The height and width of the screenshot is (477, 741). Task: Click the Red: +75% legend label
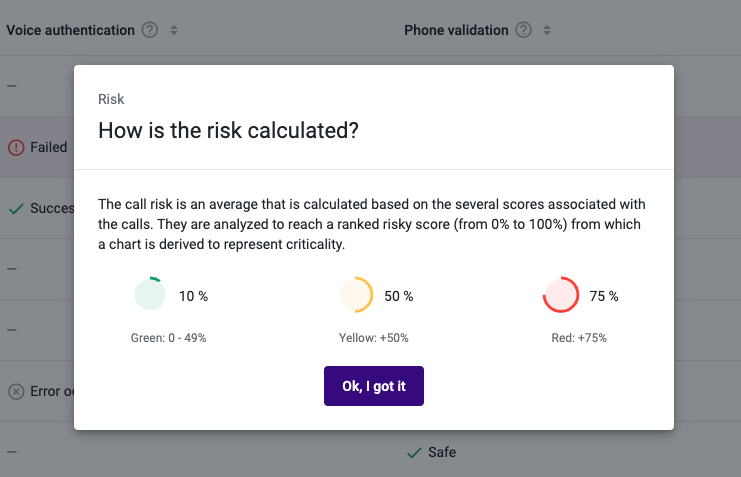pos(579,338)
